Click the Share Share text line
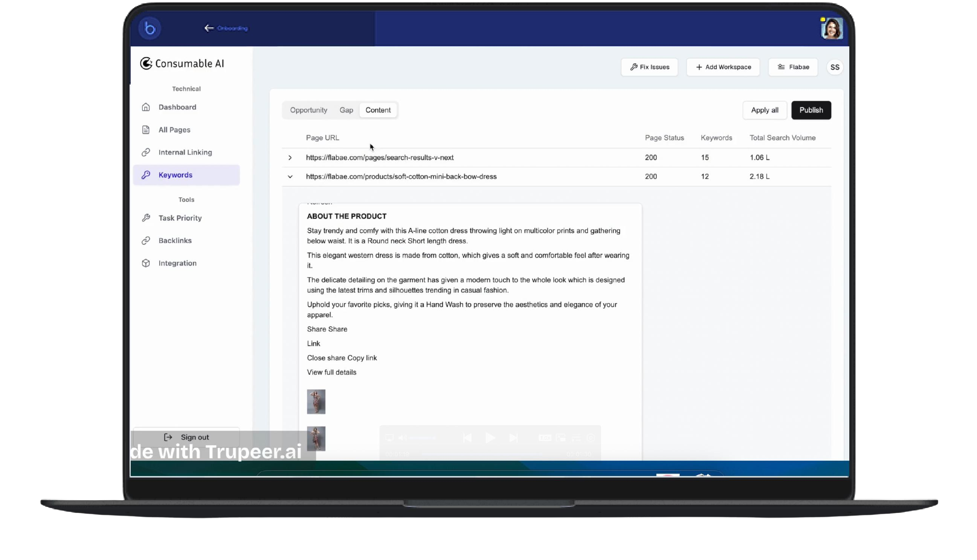Image resolution: width=977 pixels, height=560 pixels. [327, 329]
